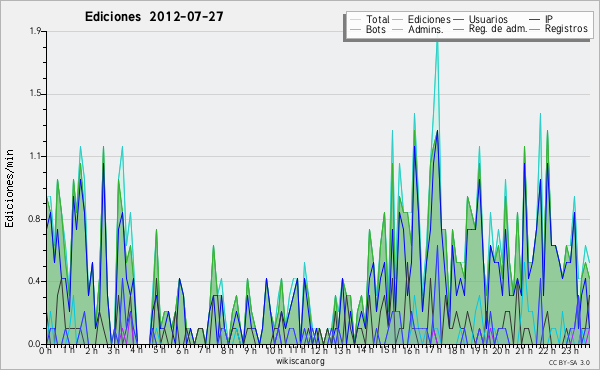Click the '22 h' x-axis label

pyautogui.click(x=547, y=350)
